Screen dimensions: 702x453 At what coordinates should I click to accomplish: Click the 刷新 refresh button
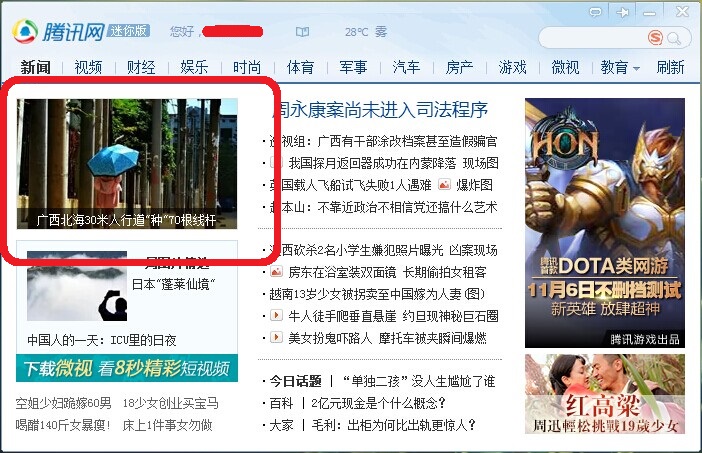pos(670,68)
